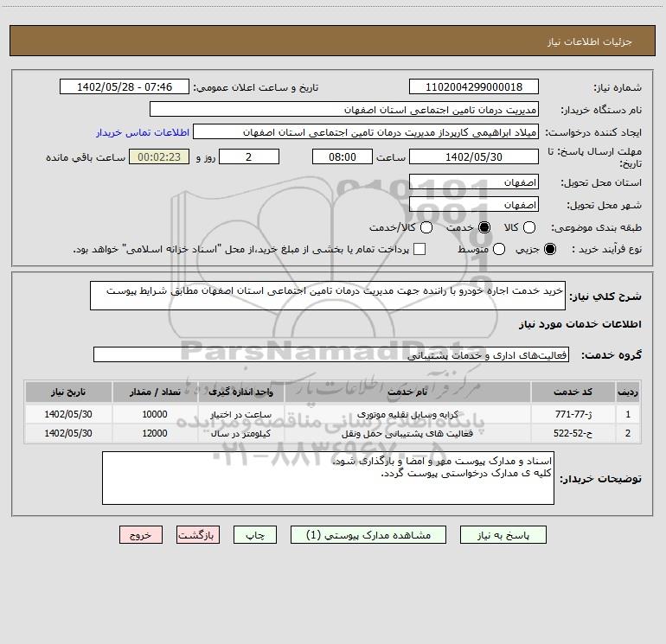Viewport: 666px width, 644px height.
Task: Click the remaining time counter 00:02:23
Action: click(x=159, y=156)
